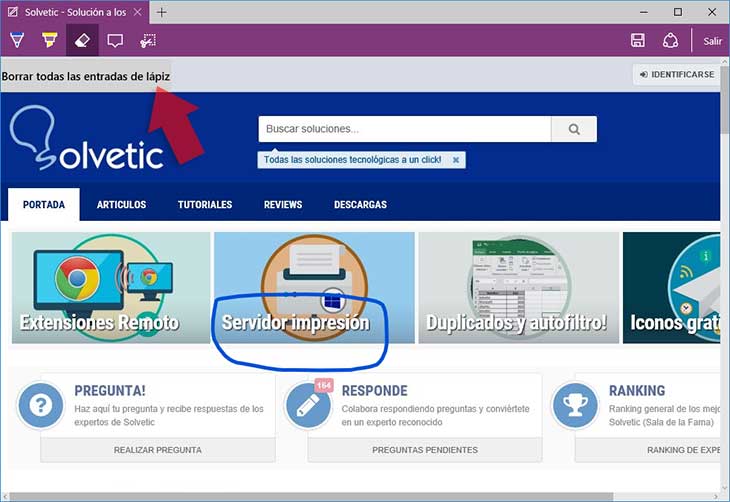Select the Clip tool
Viewport: 730px width, 502px height.
[x=148, y=41]
